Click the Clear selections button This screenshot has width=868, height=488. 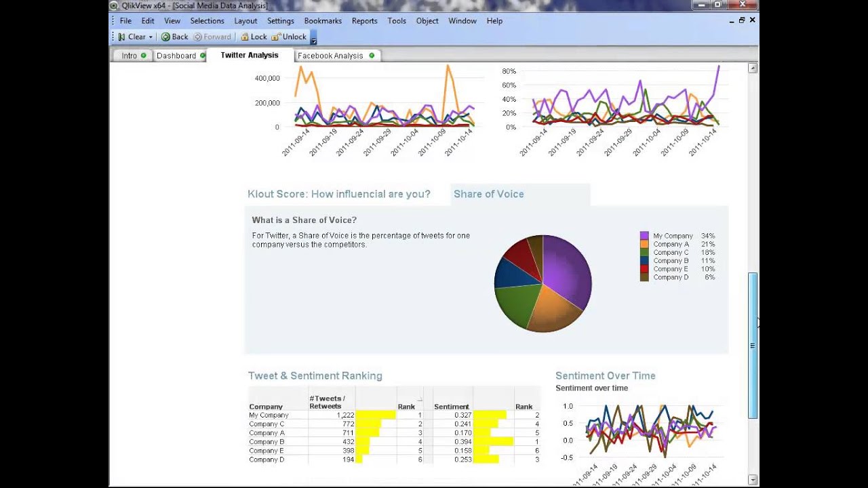point(132,37)
